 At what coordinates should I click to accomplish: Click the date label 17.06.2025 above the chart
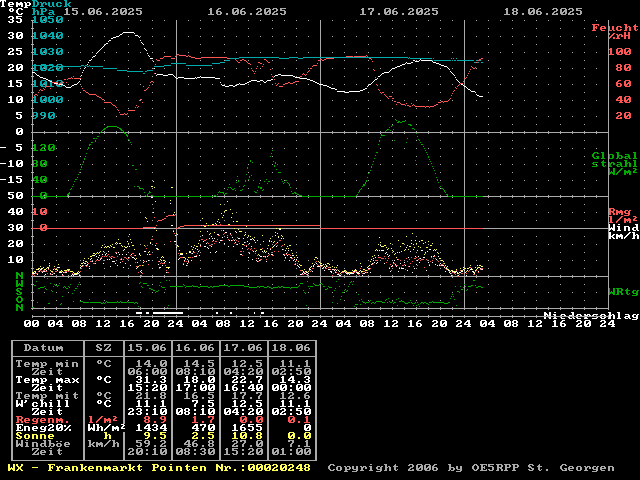pos(399,11)
